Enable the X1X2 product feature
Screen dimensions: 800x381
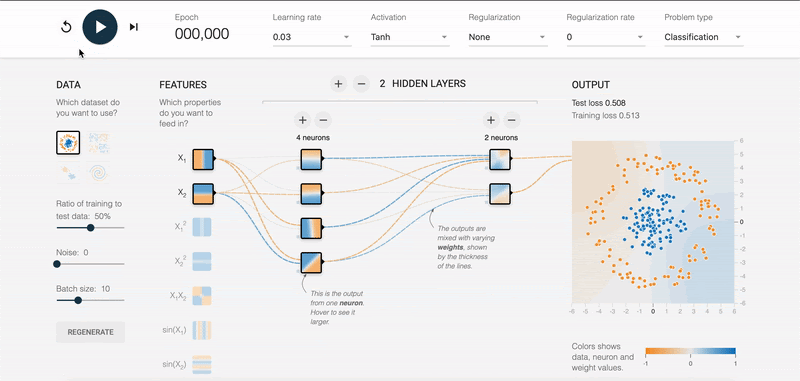click(x=202, y=295)
